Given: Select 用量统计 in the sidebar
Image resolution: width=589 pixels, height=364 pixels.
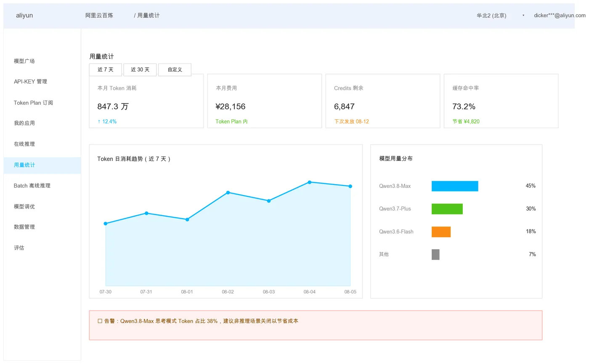Looking at the screenshot, I should [x=42, y=165].
